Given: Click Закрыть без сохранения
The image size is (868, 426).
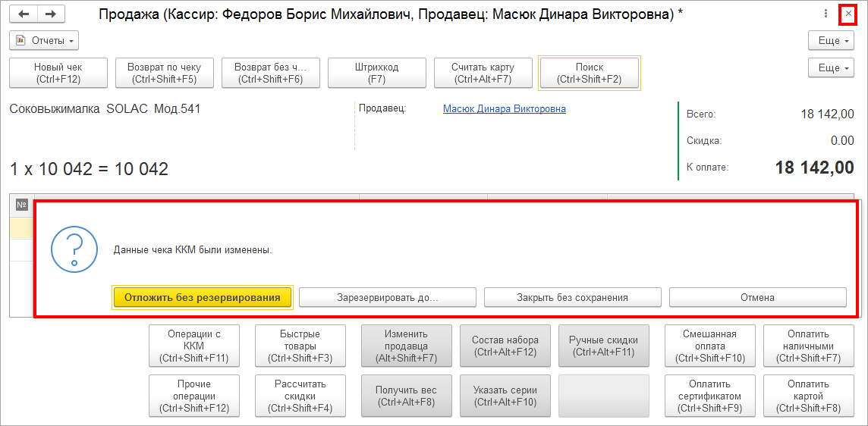Looking at the screenshot, I should coord(572,297).
